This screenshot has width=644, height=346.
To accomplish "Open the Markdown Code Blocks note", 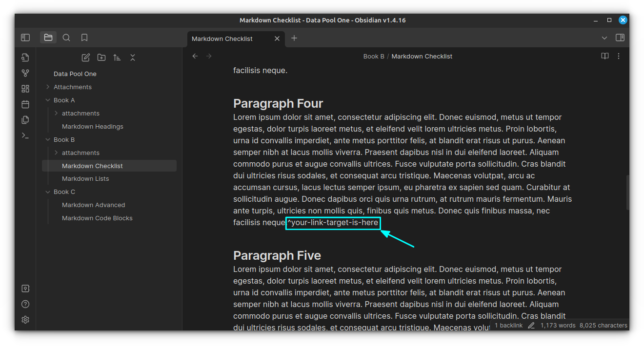I will click(x=97, y=218).
